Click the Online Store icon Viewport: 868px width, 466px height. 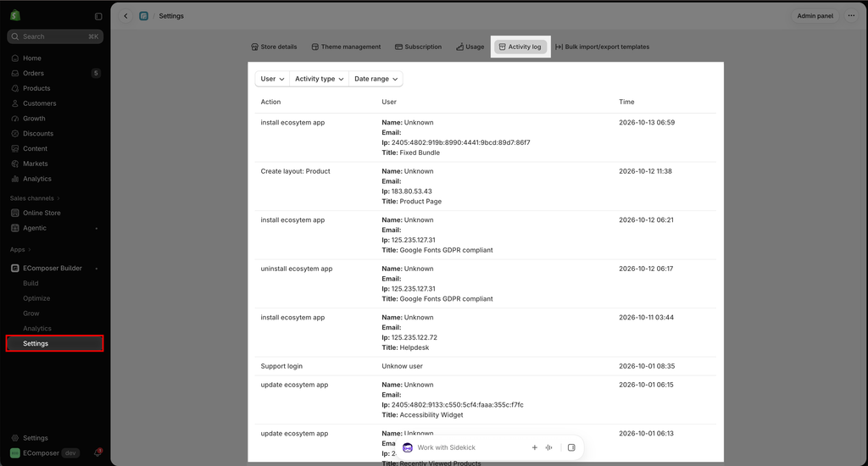pyautogui.click(x=15, y=213)
